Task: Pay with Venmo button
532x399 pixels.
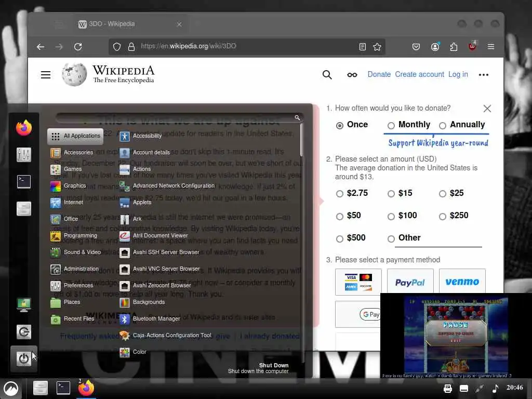Action: pos(462,282)
